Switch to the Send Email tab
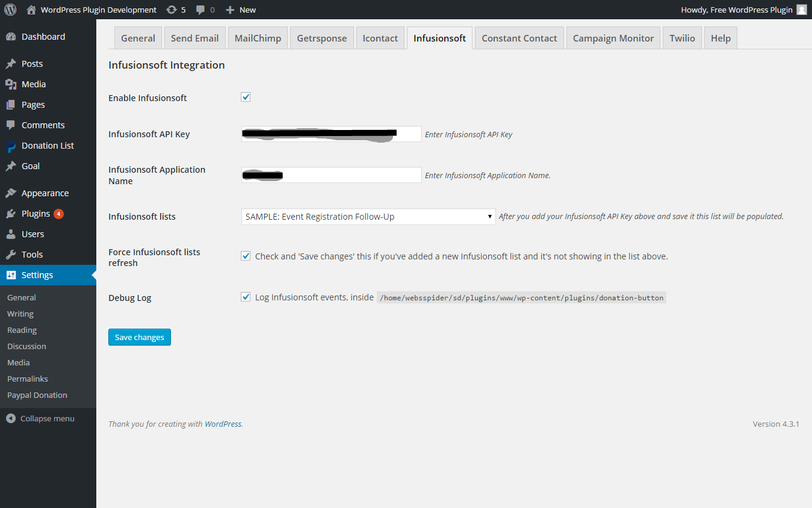 tap(194, 38)
